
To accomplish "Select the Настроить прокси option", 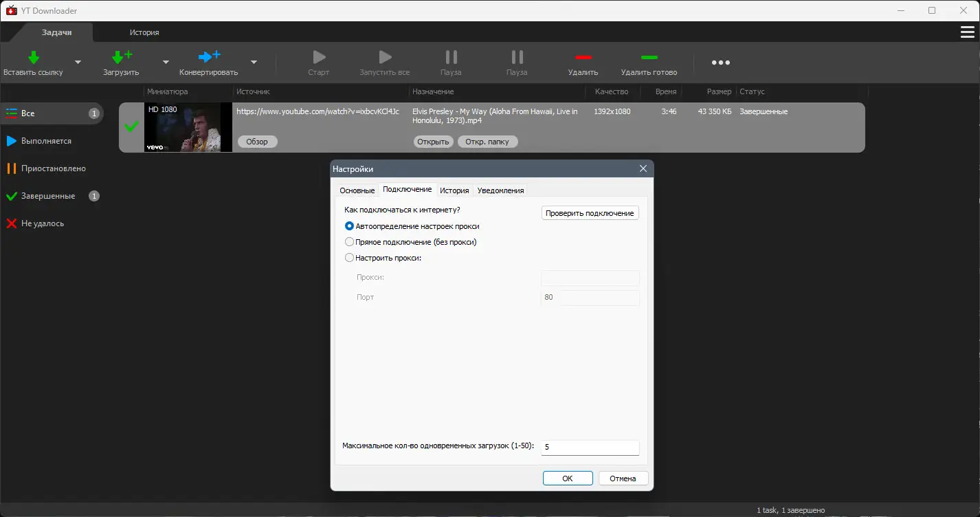I will pos(350,258).
